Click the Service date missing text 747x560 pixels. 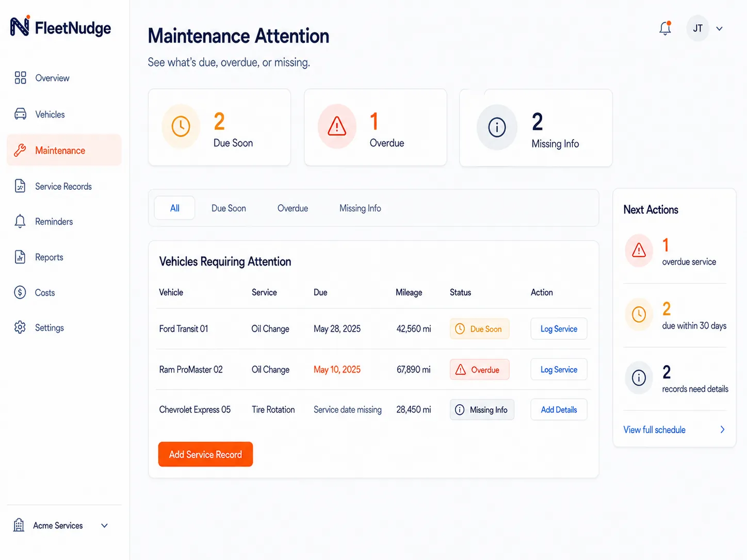[348, 410]
